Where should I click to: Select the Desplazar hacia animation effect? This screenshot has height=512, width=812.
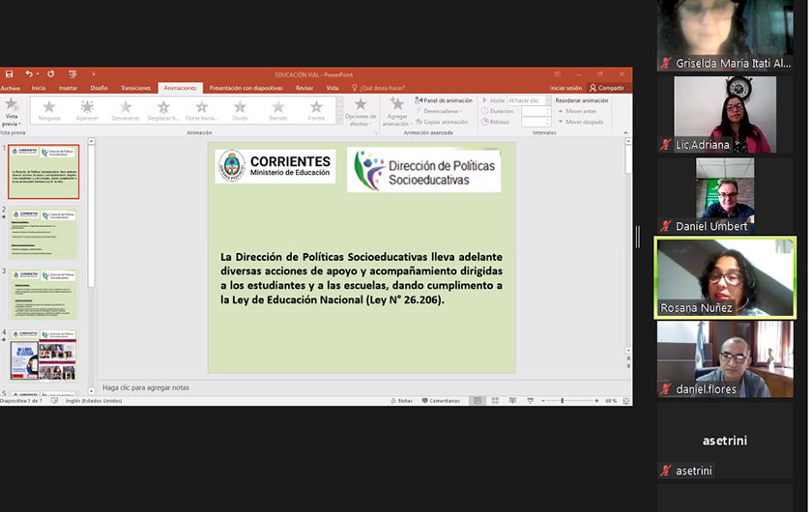[x=163, y=110]
